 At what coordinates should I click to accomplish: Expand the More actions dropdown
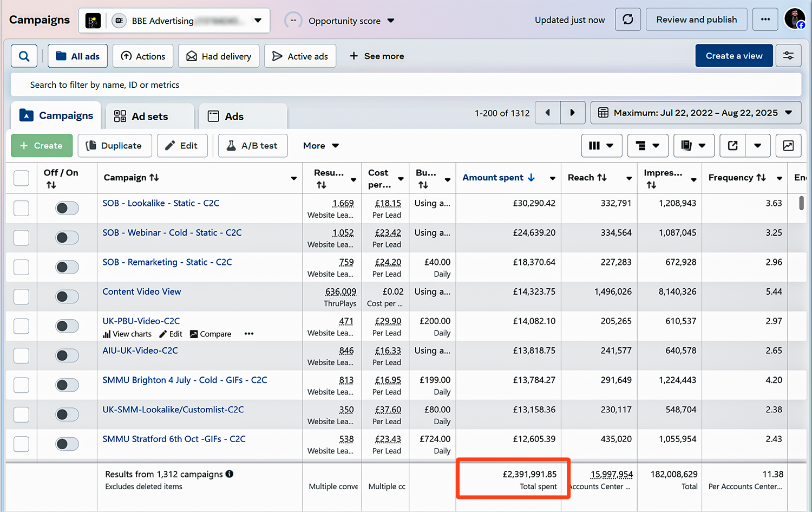(x=321, y=146)
